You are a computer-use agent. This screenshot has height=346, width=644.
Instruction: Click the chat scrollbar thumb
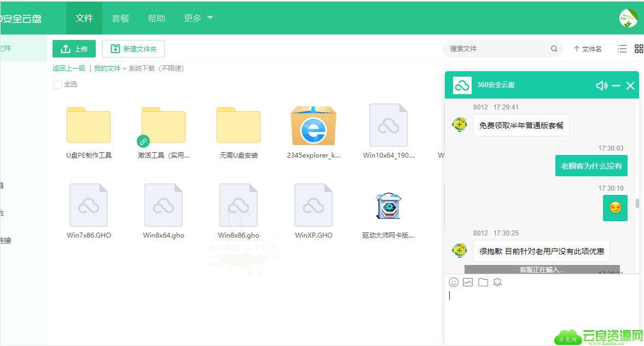637,204
